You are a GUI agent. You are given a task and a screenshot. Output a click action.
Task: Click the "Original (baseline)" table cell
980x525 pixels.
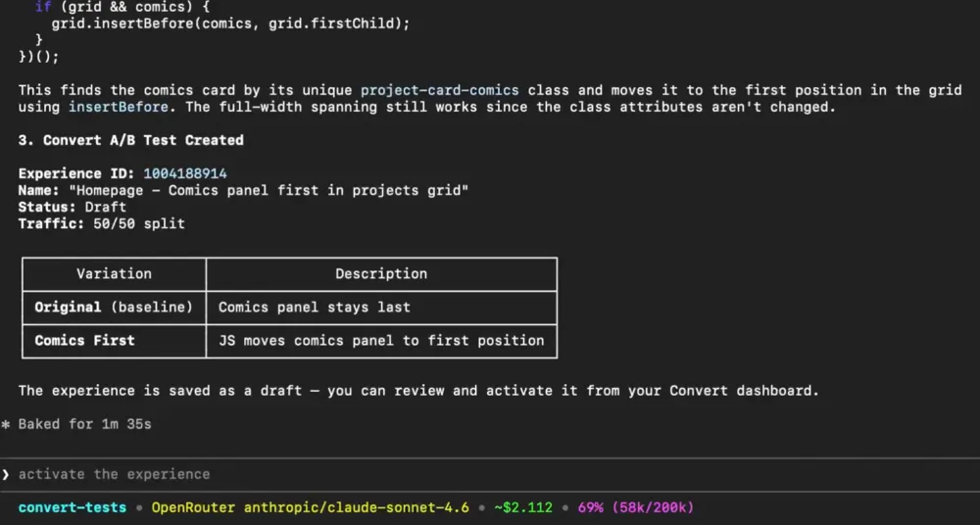114,308
